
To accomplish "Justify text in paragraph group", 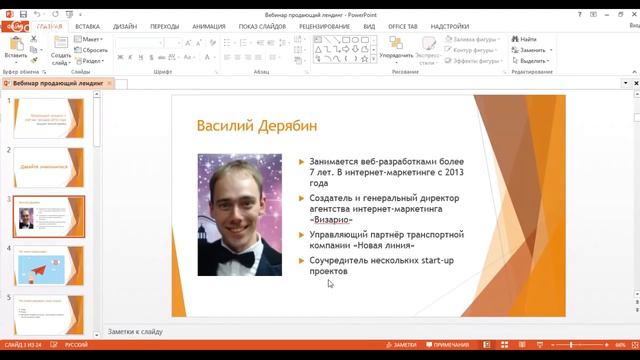I will point(258,57).
